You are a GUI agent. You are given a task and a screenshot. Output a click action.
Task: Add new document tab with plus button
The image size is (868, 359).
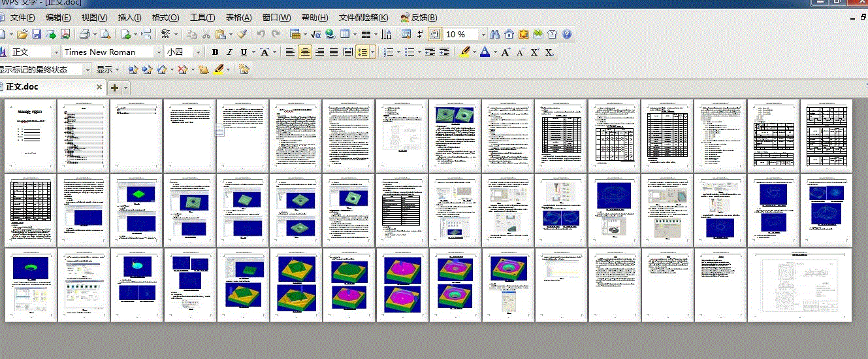tap(114, 87)
